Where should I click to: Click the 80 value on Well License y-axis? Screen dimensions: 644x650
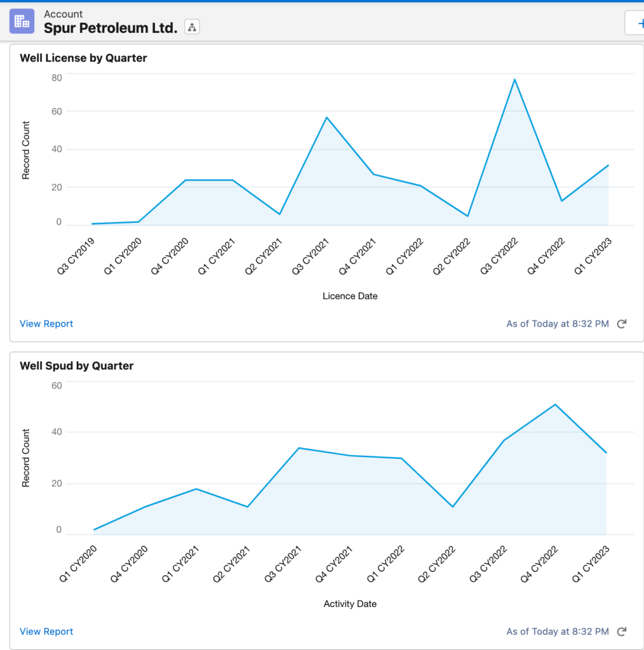click(x=57, y=77)
